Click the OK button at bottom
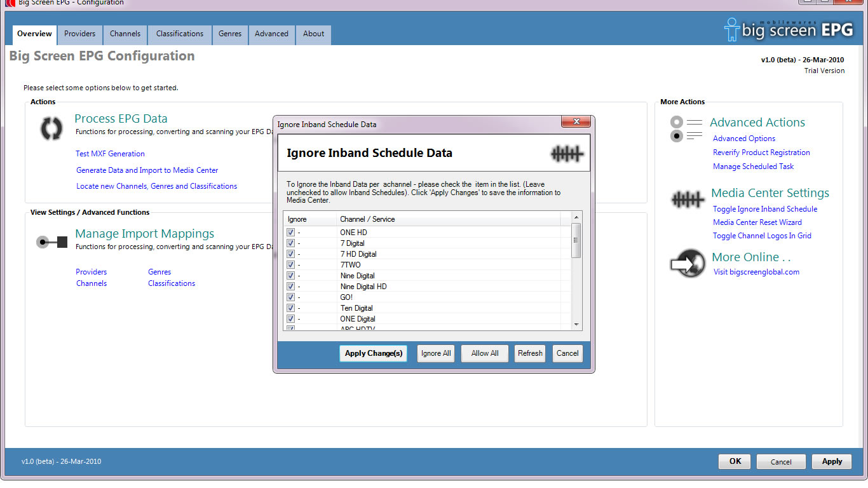The width and height of the screenshot is (868, 488). coord(735,461)
